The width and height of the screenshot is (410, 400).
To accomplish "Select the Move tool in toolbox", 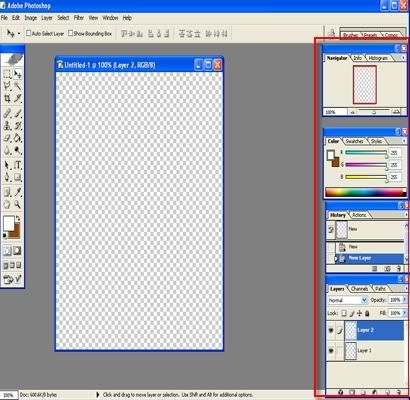I will 18,74.
